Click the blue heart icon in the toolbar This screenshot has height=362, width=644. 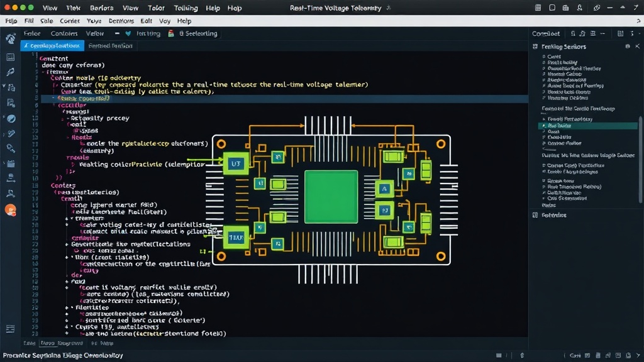point(128,34)
